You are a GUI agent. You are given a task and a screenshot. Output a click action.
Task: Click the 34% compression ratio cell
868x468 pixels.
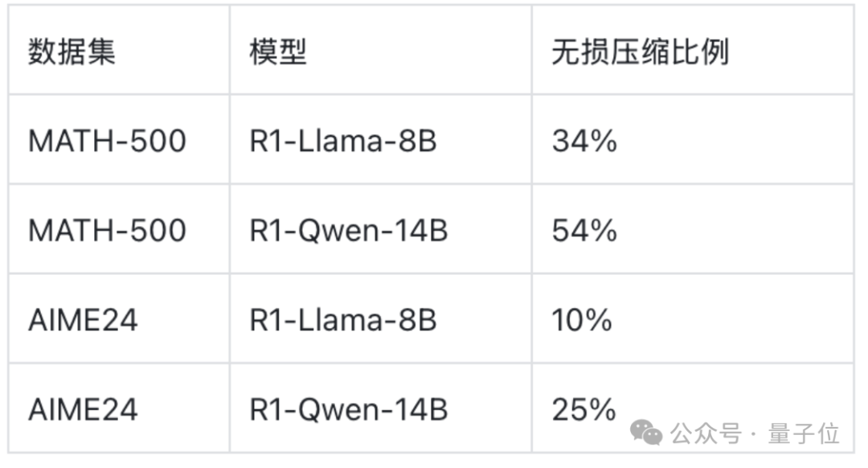pyautogui.click(x=584, y=142)
